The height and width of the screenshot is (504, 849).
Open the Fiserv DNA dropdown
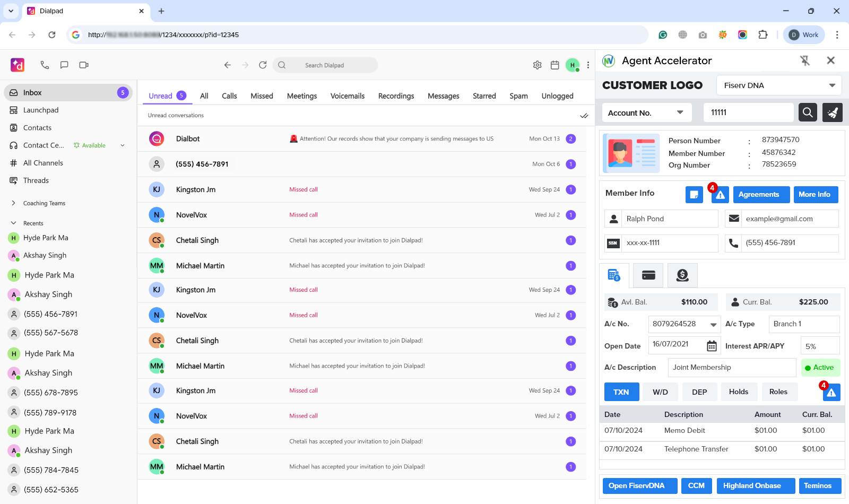pos(779,85)
